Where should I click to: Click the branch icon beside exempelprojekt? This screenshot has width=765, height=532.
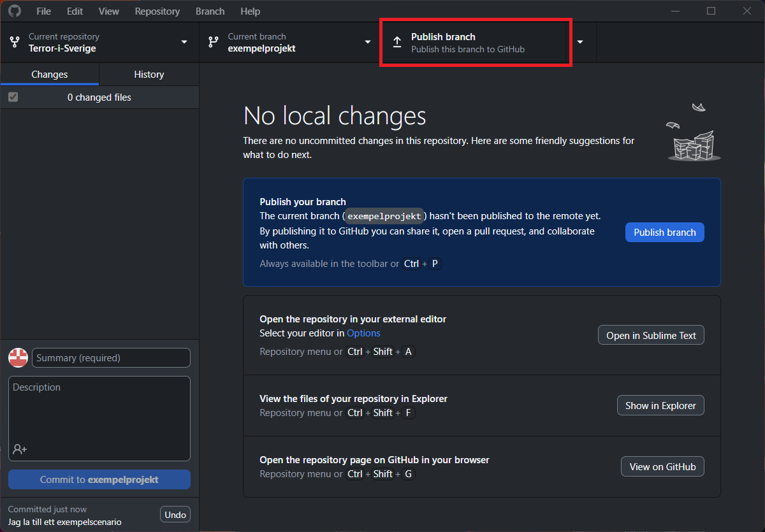click(x=214, y=43)
